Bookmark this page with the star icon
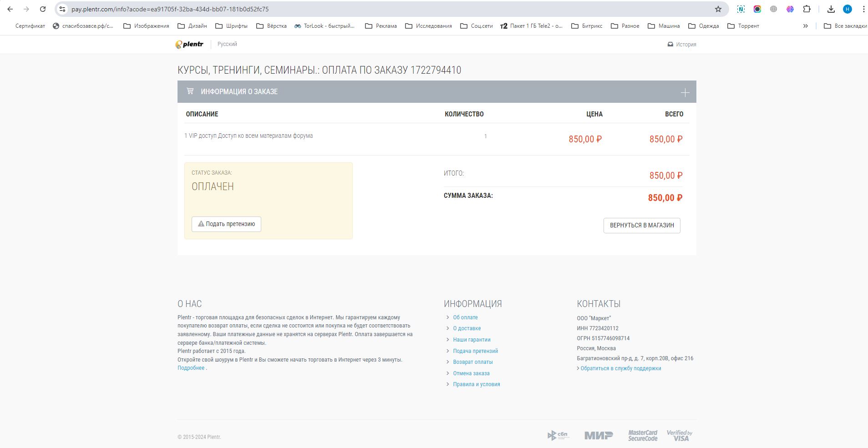Screen dimensions: 868x448 click(718, 9)
